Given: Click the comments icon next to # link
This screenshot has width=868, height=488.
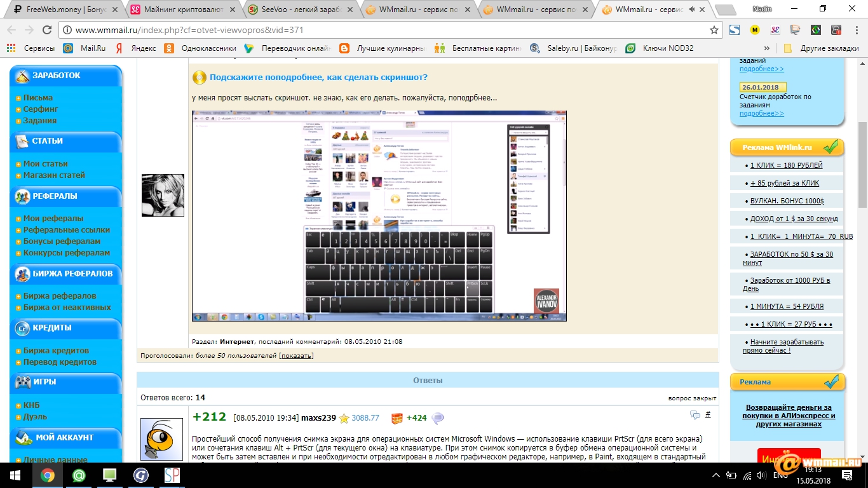Looking at the screenshot, I should [x=695, y=416].
